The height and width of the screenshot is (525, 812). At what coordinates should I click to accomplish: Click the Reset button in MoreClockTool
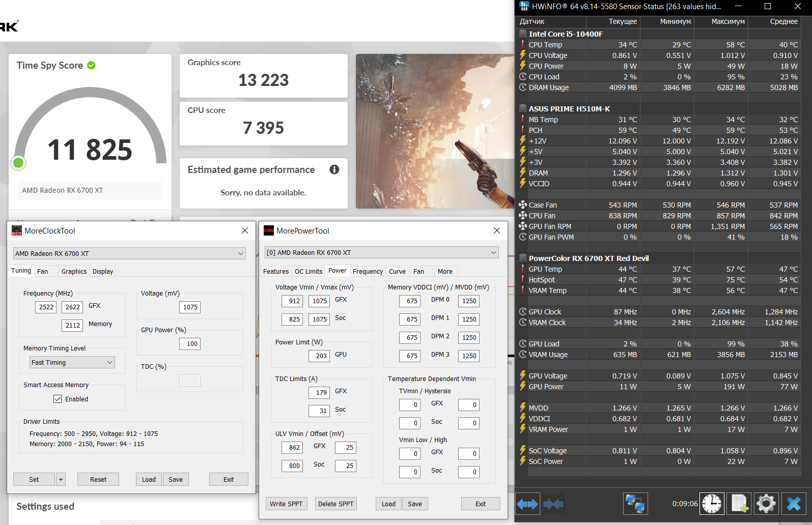click(98, 479)
